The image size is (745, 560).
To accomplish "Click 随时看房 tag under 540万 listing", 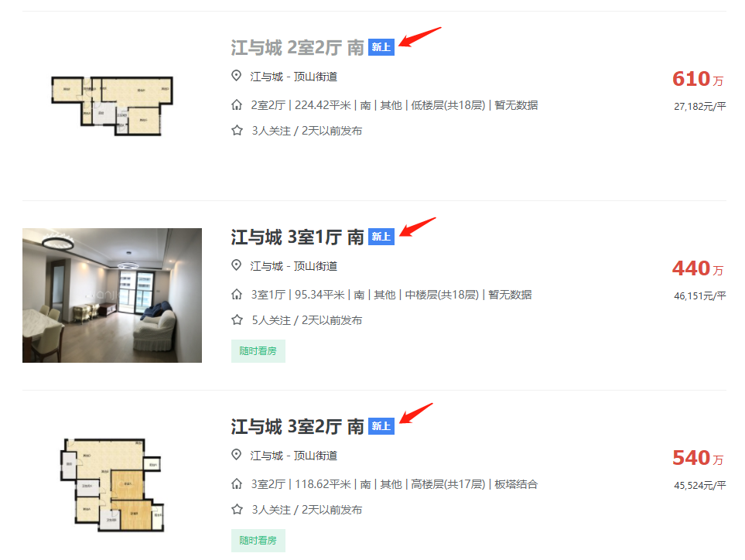I will click(x=258, y=541).
